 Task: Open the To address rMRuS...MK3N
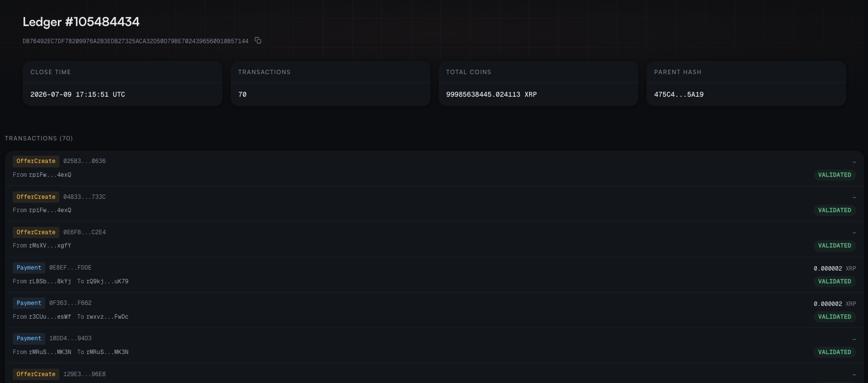click(107, 352)
